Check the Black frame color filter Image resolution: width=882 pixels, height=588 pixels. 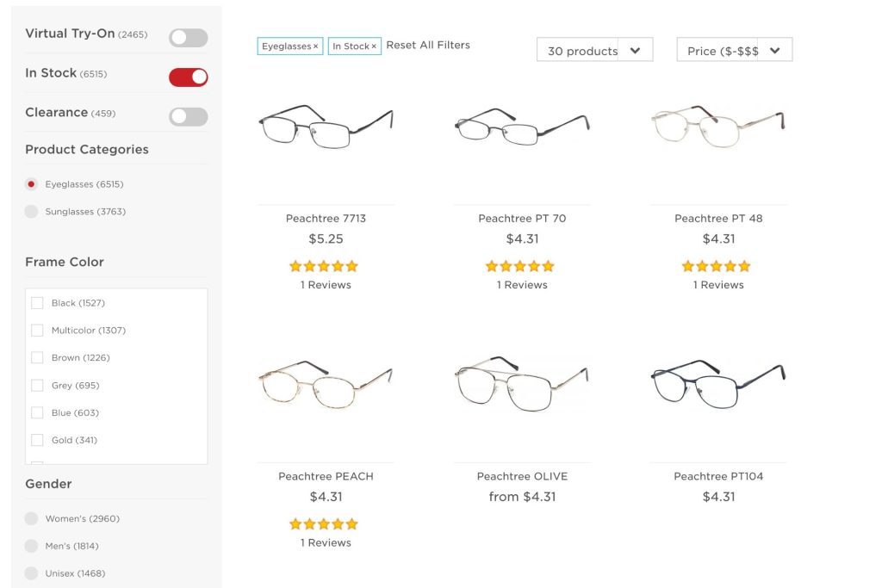coord(37,303)
